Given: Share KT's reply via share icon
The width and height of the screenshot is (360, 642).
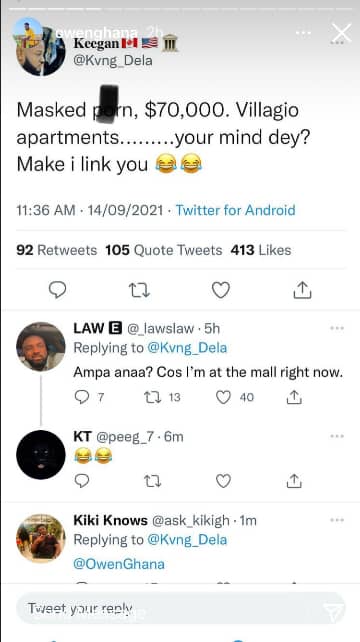Looking at the screenshot, I should pyautogui.click(x=294, y=481).
